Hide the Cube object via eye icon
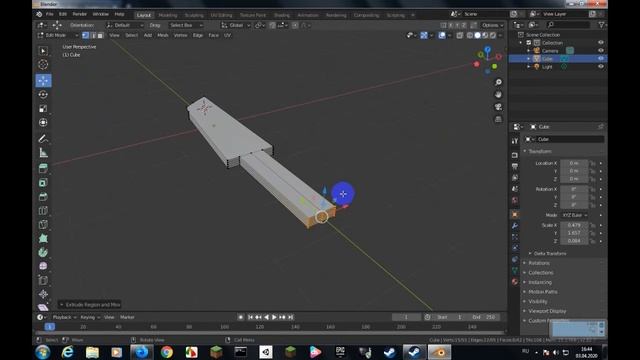The height and width of the screenshot is (360, 640). pos(600,58)
